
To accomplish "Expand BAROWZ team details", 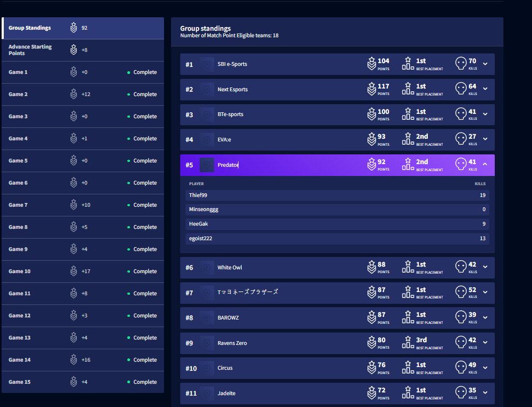I will coord(485,318).
